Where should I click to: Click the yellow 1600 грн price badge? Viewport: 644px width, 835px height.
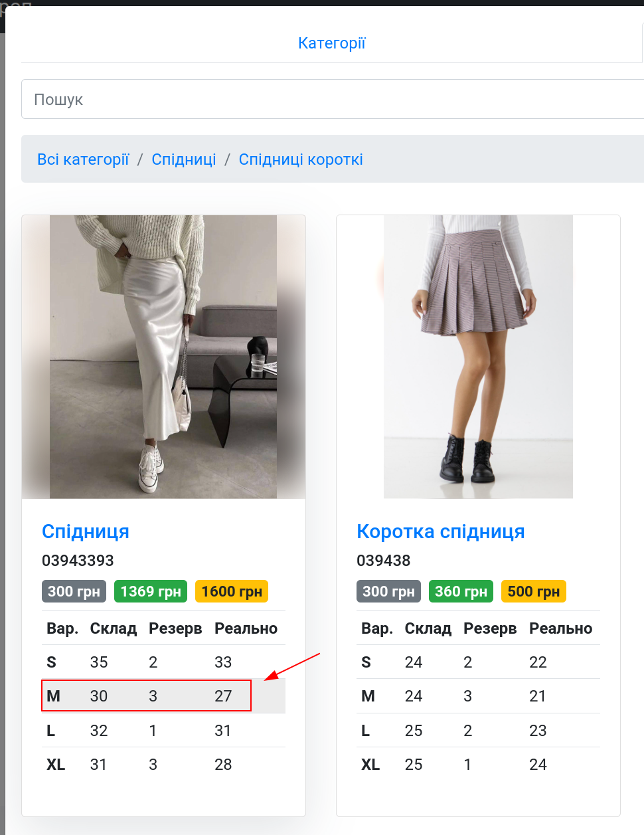point(232,591)
